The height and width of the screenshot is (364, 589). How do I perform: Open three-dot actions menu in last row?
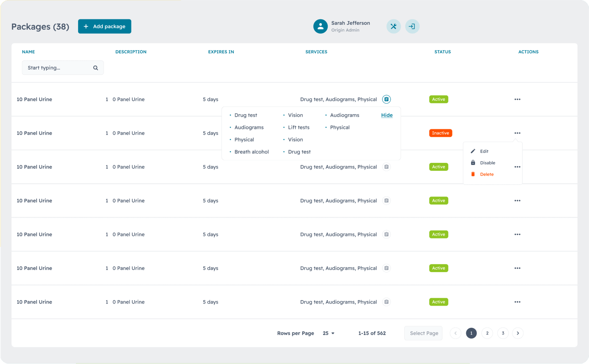(517, 302)
